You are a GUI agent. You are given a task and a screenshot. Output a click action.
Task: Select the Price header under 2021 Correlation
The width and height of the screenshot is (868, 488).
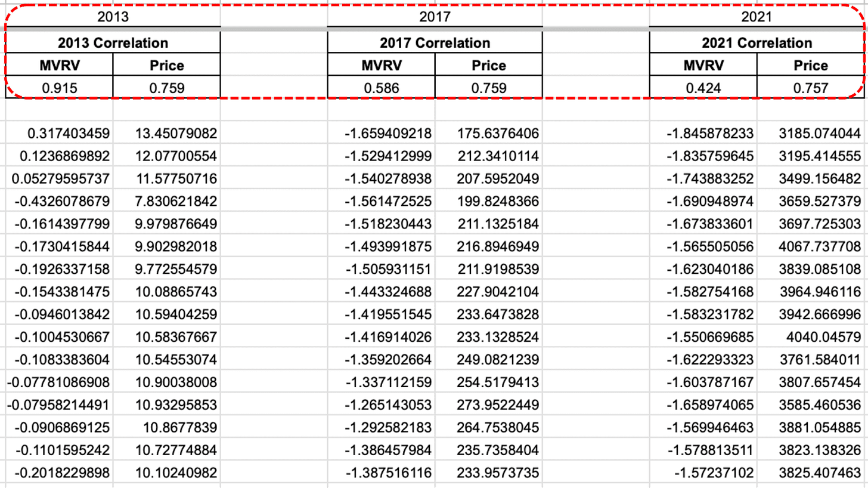(810, 65)
